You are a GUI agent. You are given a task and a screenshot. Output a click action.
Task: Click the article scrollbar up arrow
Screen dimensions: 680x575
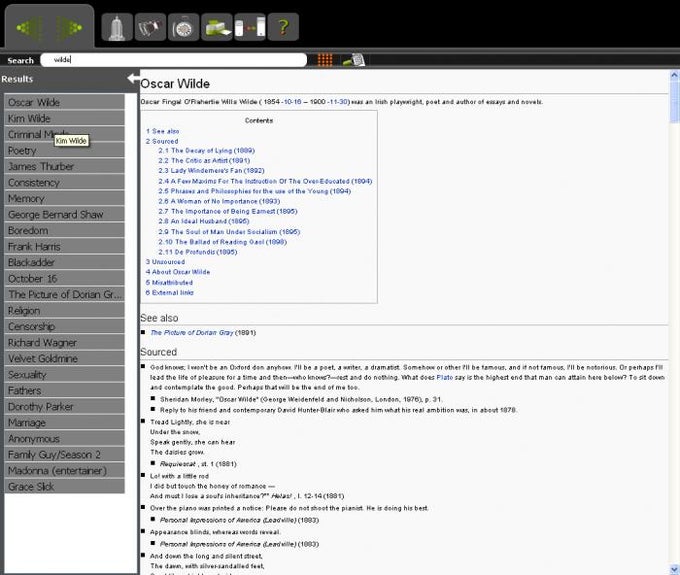674,75
